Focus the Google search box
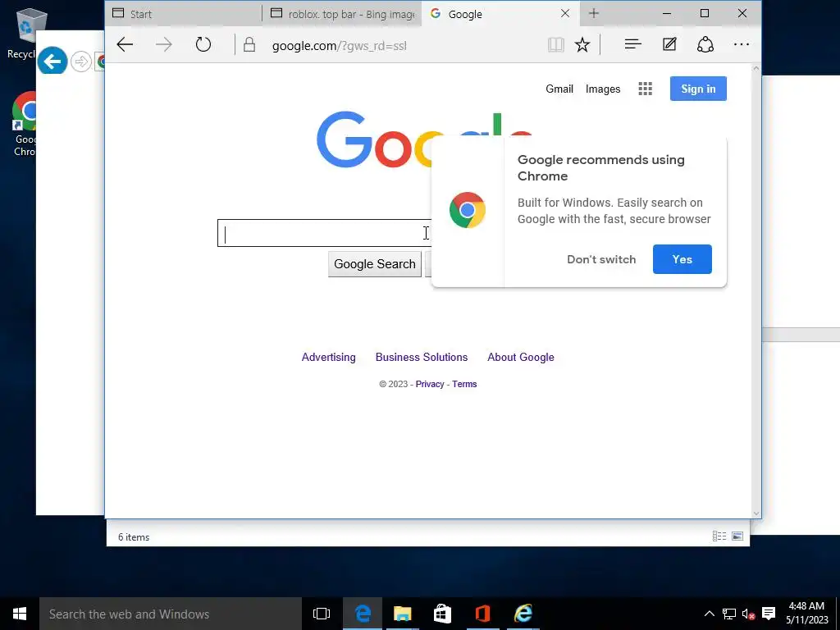Viewport: 840px width, 630px height. coord(324,233)
